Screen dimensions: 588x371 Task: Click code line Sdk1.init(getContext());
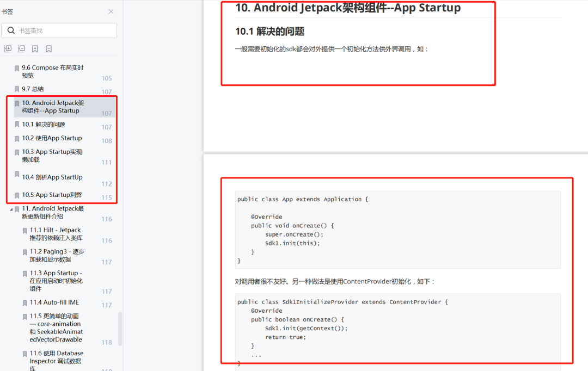pos(306,328)
